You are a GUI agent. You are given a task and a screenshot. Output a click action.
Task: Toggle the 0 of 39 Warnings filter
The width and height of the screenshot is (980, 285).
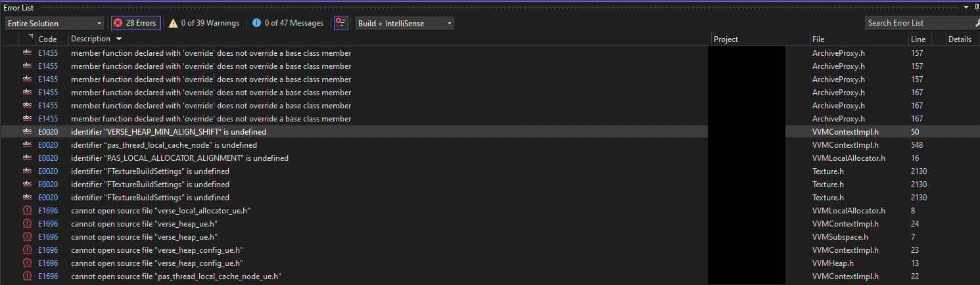pyautogui.click(x=204, y=23)
